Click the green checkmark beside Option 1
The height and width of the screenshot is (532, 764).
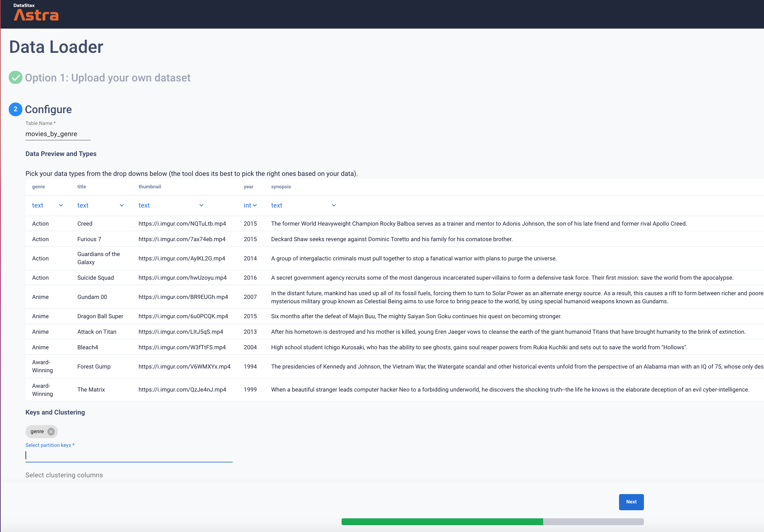click(x=15, y=77)
